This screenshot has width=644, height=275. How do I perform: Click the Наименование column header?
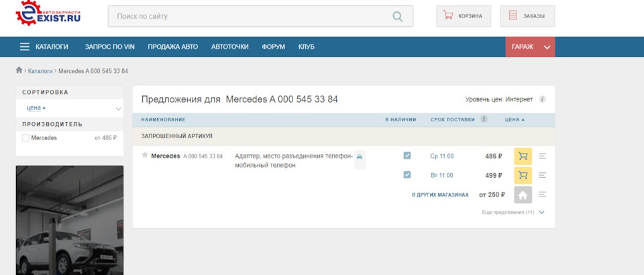(x=164, y=119)
